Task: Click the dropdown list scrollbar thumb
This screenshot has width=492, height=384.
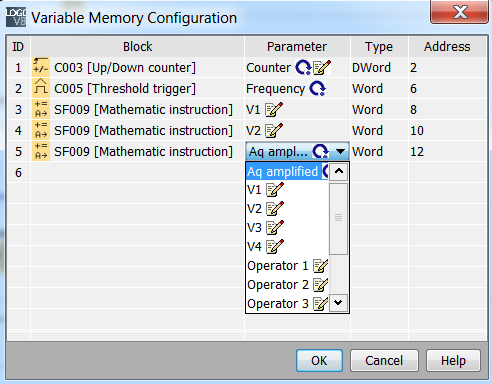Action: tap(338, 219)
